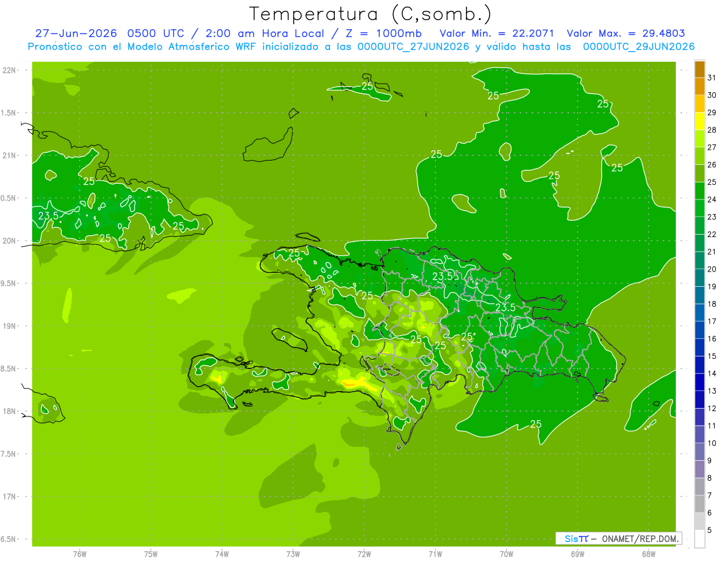The image size is (728, 562).
Task: Click the colorbar label "30"
Action: (712, 95)
